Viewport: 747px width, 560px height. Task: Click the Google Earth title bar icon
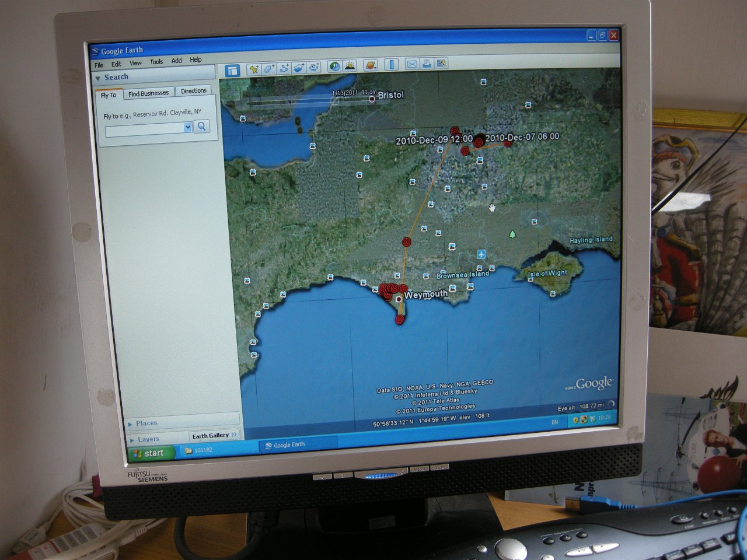coord(96,52)
